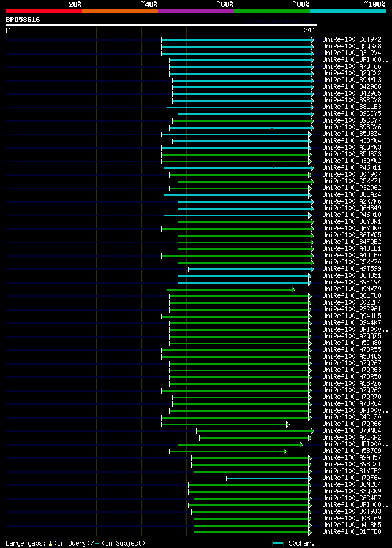The image size is (392, 548).
Task: Click the UniRef100_P32962 label
Action: (352, 188)
